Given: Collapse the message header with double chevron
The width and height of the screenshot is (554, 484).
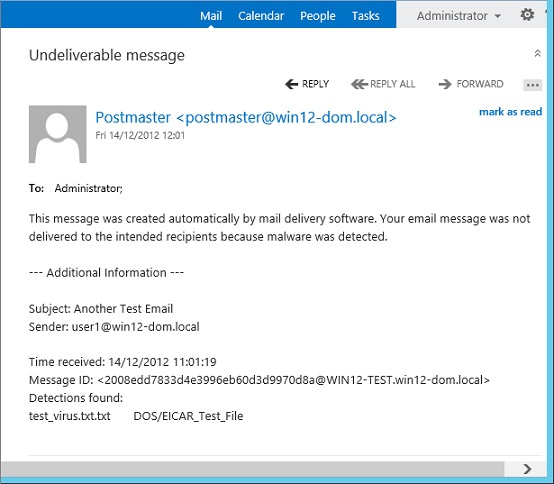Looking at the screenshot, I should coord(537,53).
